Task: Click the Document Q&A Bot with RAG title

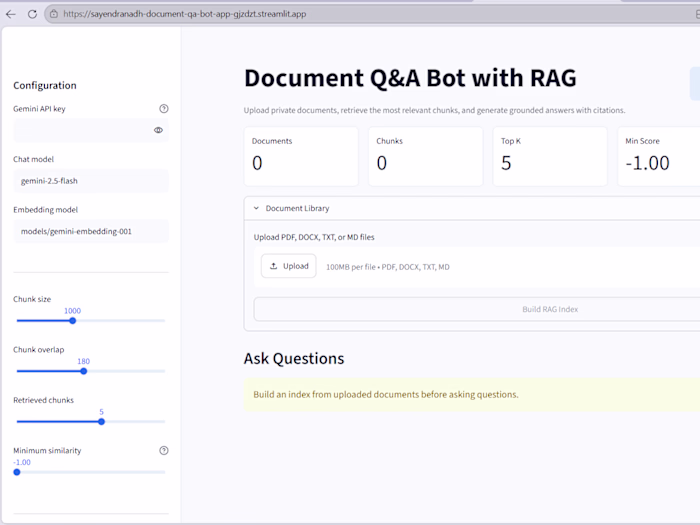Action: [410, 78]
